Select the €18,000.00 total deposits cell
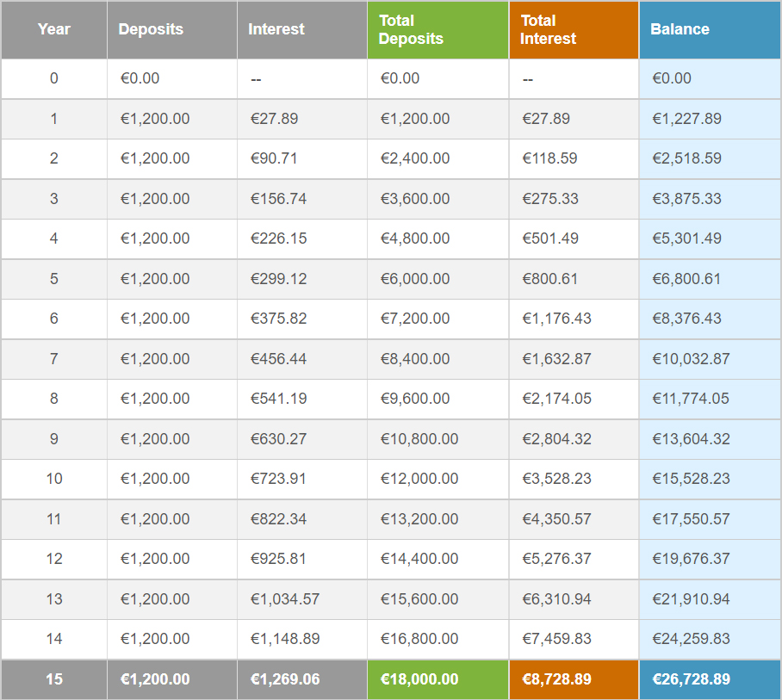 click(x=419, y=679)
